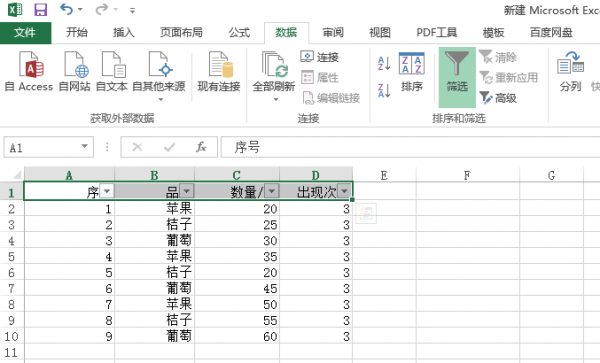
Task: Open the PDF工具 tab
Action: point(437,33)
